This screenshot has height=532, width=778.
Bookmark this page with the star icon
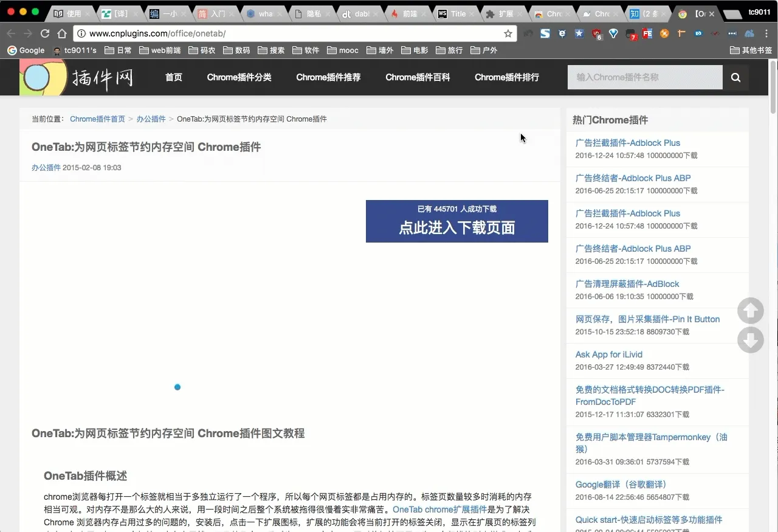pyautogui.click(x=508, y=33)
